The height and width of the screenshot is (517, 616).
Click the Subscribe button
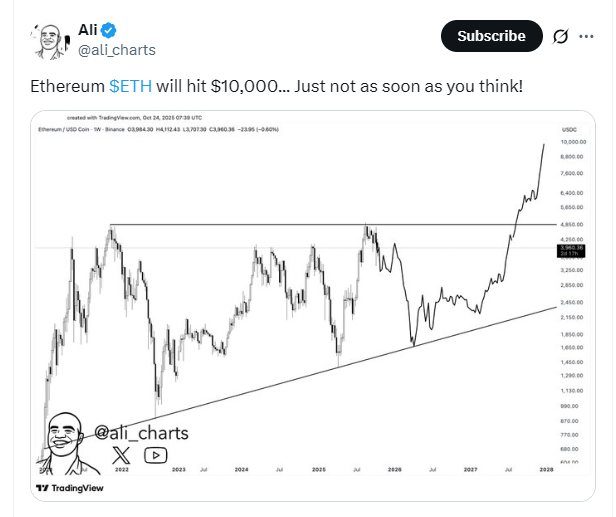point(491,36)
